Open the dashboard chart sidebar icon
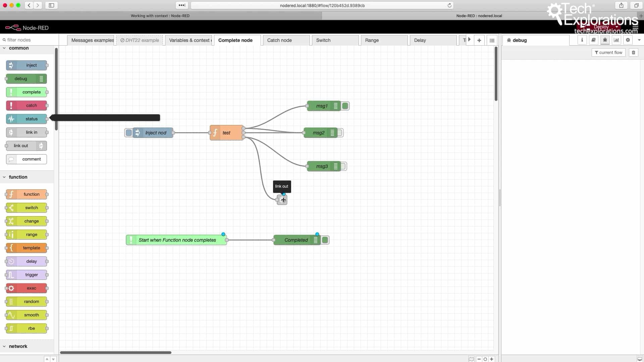Viewport: 644px width, 362px height. point(616,40)
